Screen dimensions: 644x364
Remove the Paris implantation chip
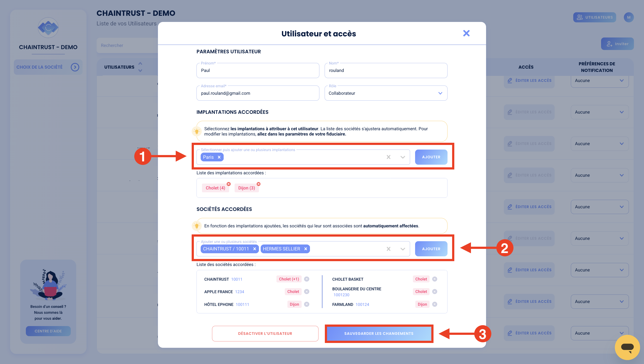click(x=219, y=157)
